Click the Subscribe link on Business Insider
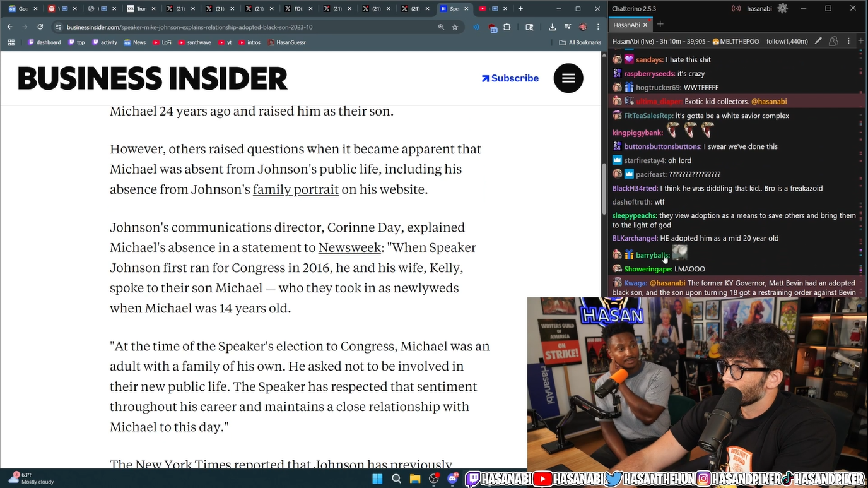 510,78
